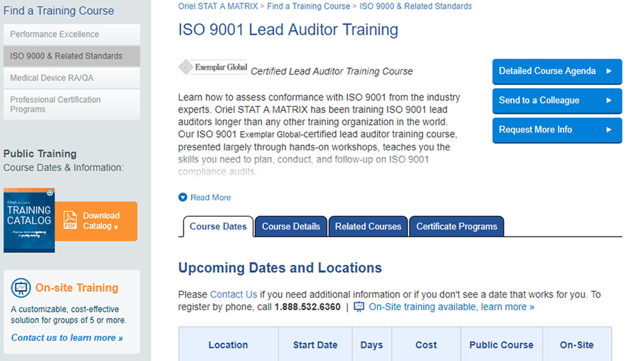644x361 pixels.
Task: Click the Upcoming Dates and Locations heading
Action: (x=280, y=268)
